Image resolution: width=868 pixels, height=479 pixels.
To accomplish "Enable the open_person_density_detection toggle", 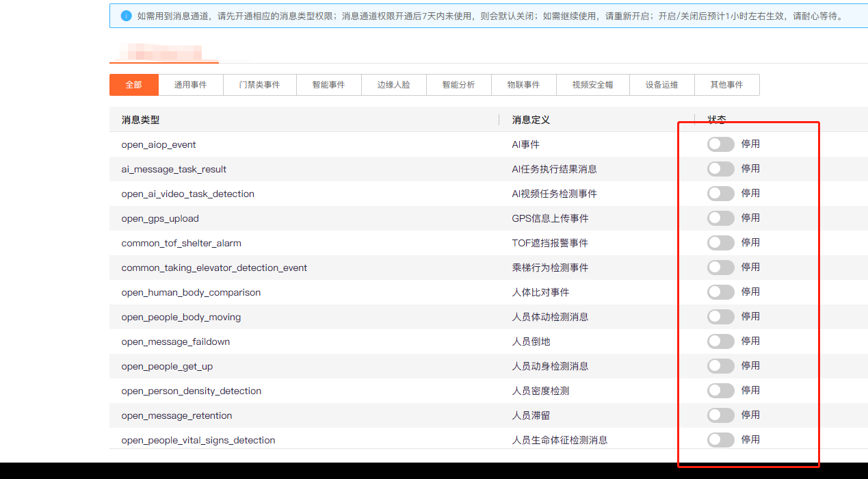I will 720,391.
